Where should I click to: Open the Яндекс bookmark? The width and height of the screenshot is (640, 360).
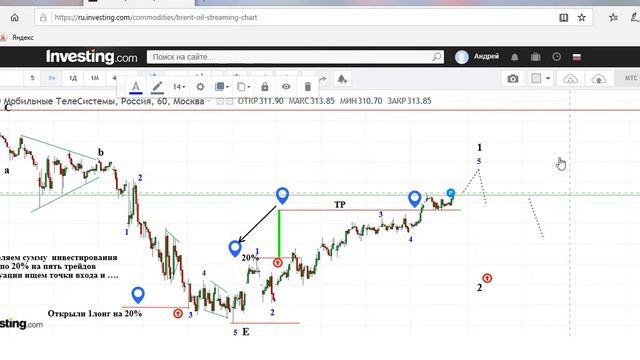[x=17, y=38]
